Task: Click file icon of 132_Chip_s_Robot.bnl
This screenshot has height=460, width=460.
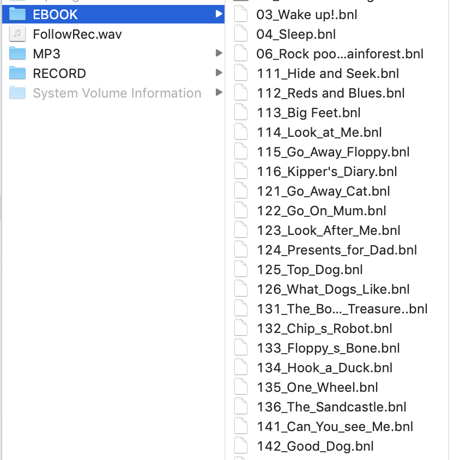Action: pos(241,328)
